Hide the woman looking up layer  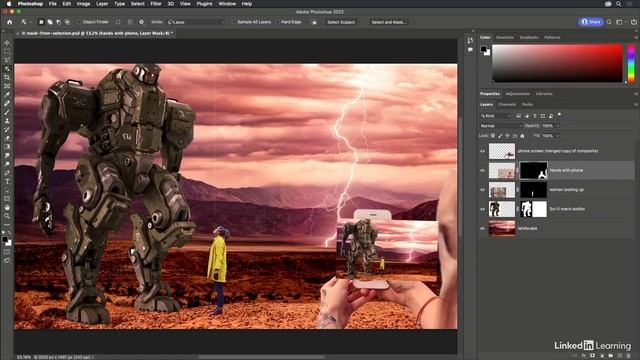pyautogui.click(x=482, y=190)
